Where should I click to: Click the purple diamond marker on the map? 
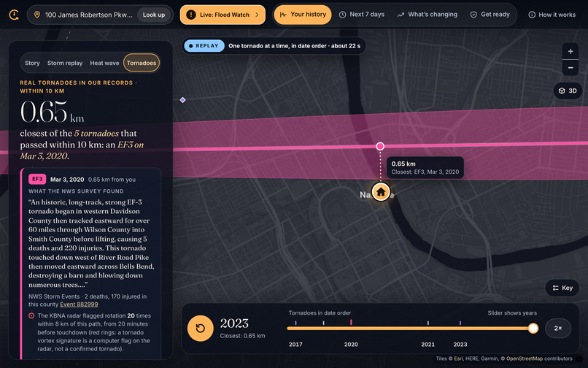tap(182, 100)
